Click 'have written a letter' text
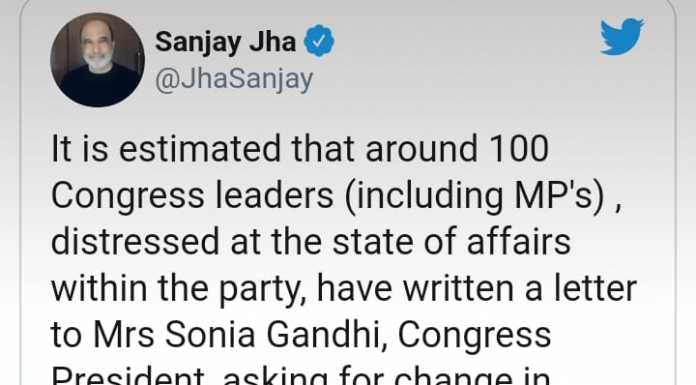The width and height of the screenshot is (696, 385). coord(477,288)
